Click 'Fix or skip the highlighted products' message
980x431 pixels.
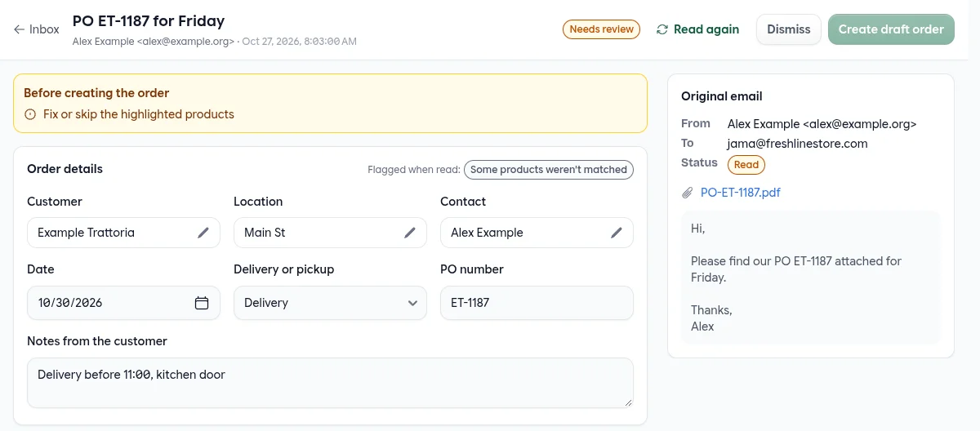pos(139,115)
